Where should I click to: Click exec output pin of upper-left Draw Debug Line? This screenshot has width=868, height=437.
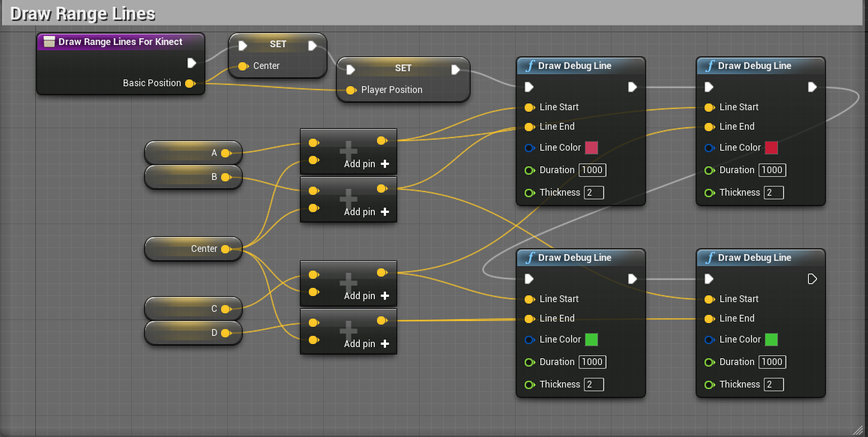point(632,87)
